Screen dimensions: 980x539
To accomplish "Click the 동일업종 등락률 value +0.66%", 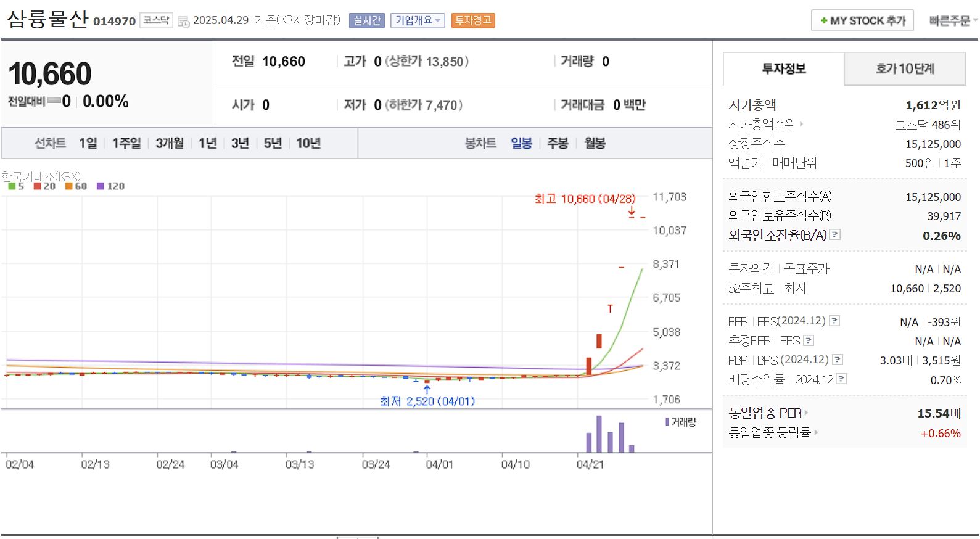I will [941, 433].
